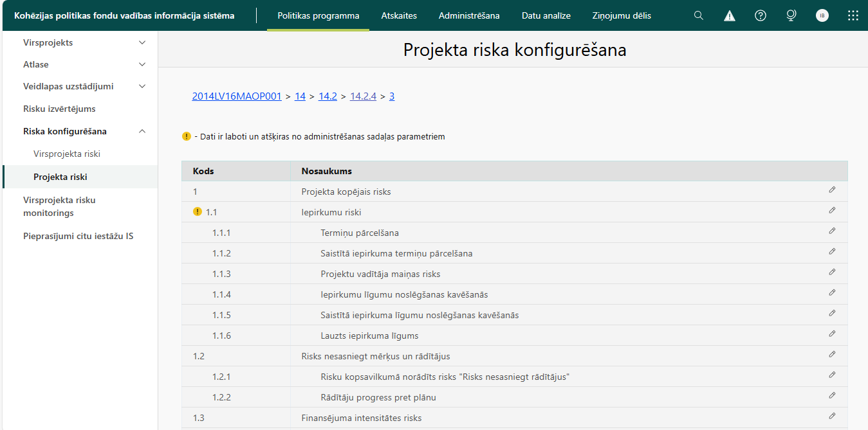
Task: Click warning icon beside code 1.1
Action: 198,211
